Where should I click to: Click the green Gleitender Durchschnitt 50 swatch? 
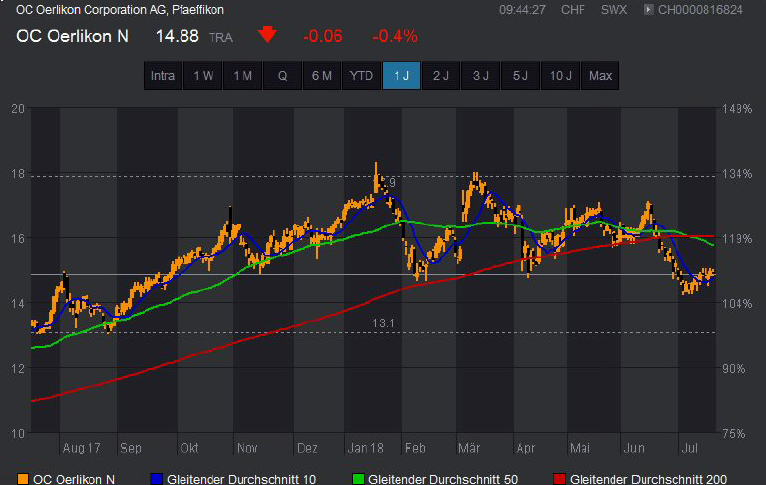click(x=358, y=479)
